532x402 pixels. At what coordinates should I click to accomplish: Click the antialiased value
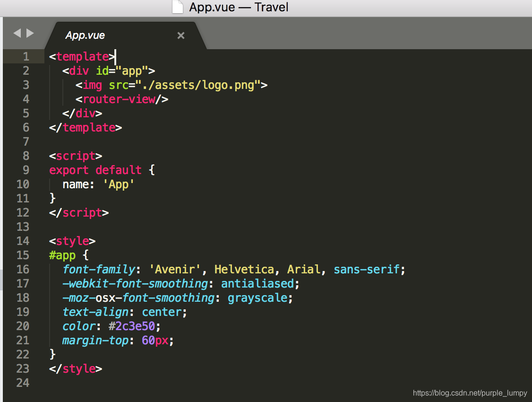(x=257, y=284)
